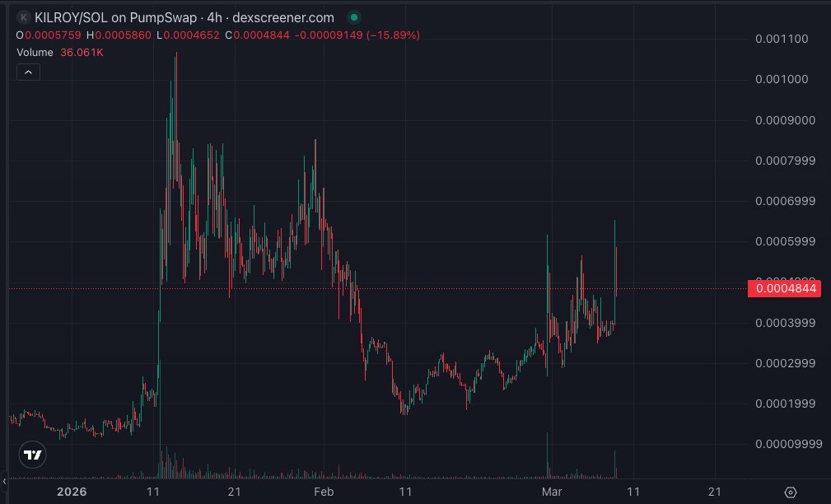Image resolution: width=831 pixels, height=504 pixels.
Task: Click the low value 0.0004652
Action: pos(191,35)
